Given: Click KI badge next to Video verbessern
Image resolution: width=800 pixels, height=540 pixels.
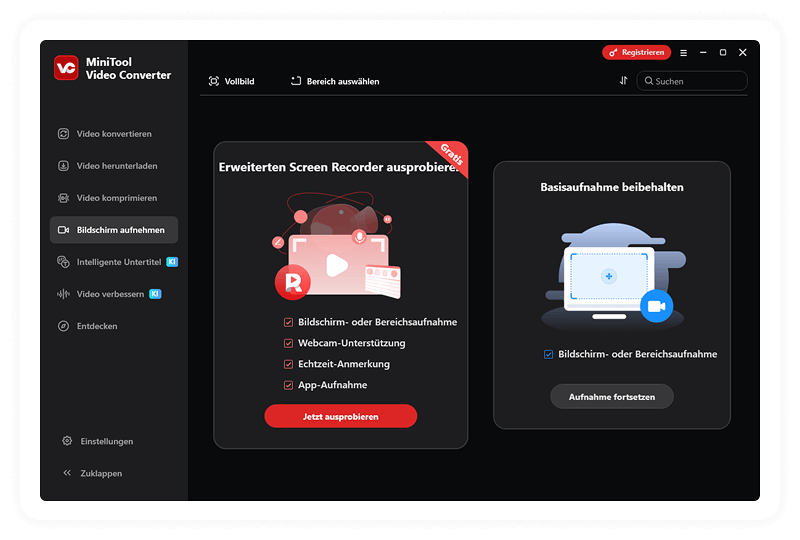Looking at the screenshot, I should click(155, 294).
